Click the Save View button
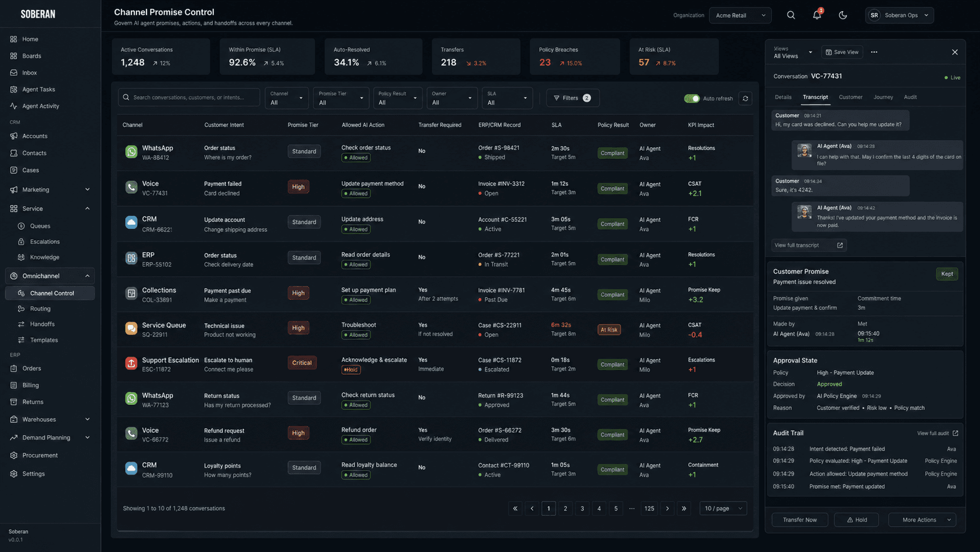Image resolution: width=980 pixels, height=552 pixels. point(842,52)
